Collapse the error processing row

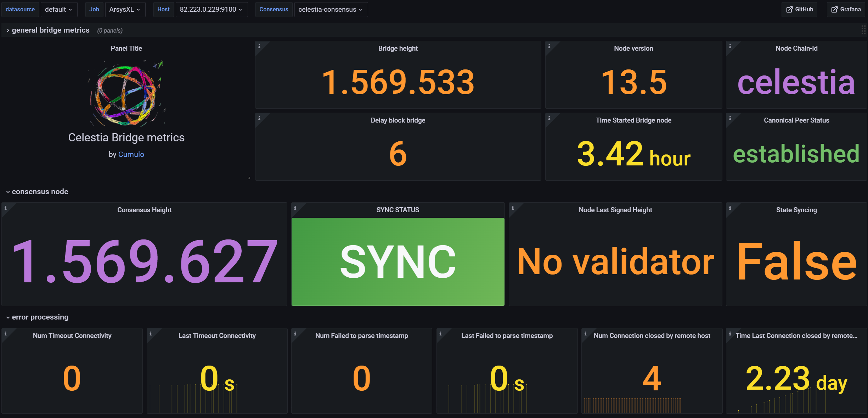tap(40, 317)
